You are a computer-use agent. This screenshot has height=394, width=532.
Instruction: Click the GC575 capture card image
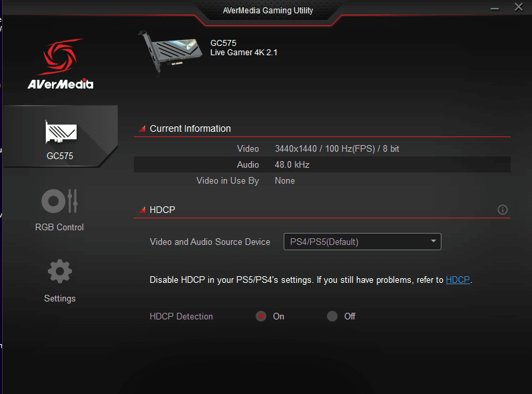tap(170, 51)
